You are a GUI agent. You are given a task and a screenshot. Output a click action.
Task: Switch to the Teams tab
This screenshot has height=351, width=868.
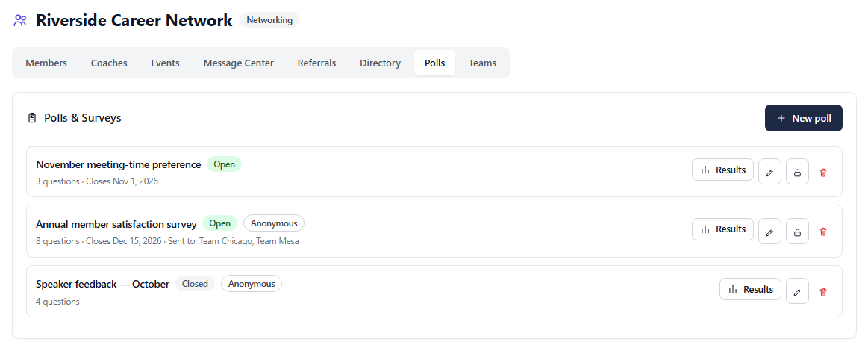482,63
